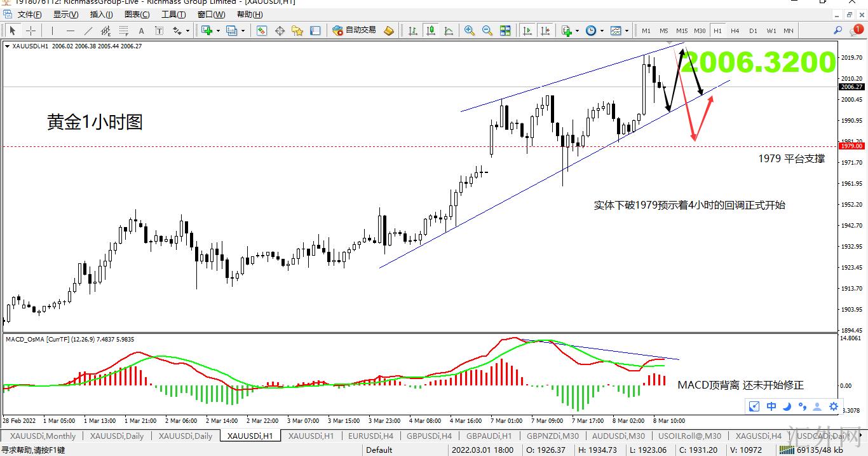Toggle the Chart Shift button
The height and width of the screenshot is (456, 868).
click(x=545, y=31)
